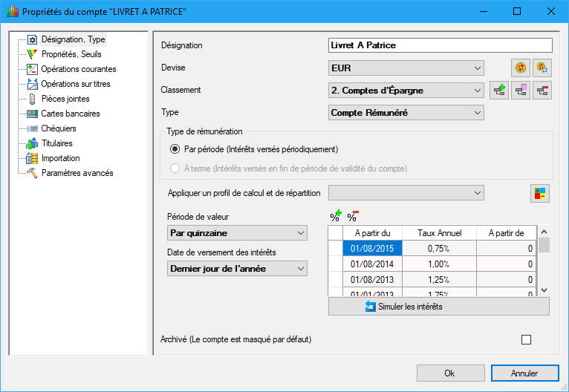Click the remove interest rate icon (% minus)
The image size is (569, 392).
[353, 216]
